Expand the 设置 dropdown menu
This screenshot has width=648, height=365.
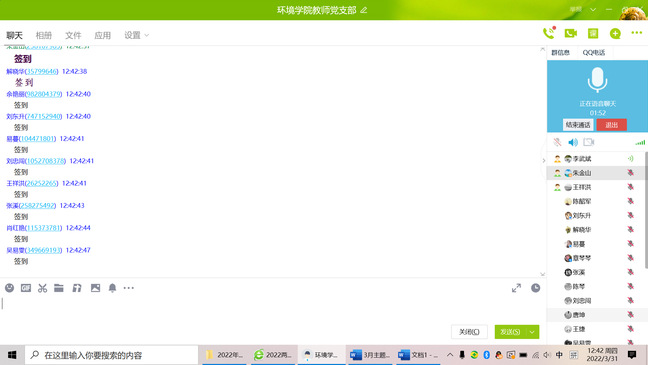pos(136,35)
